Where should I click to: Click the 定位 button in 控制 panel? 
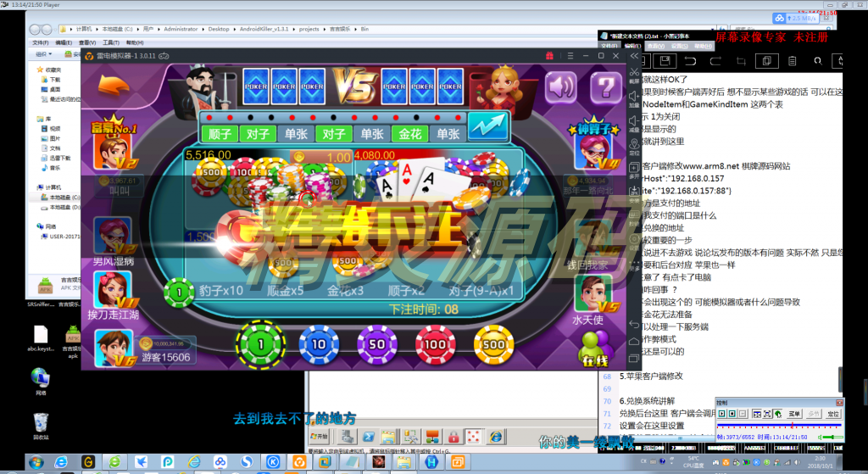pos(832,414)
